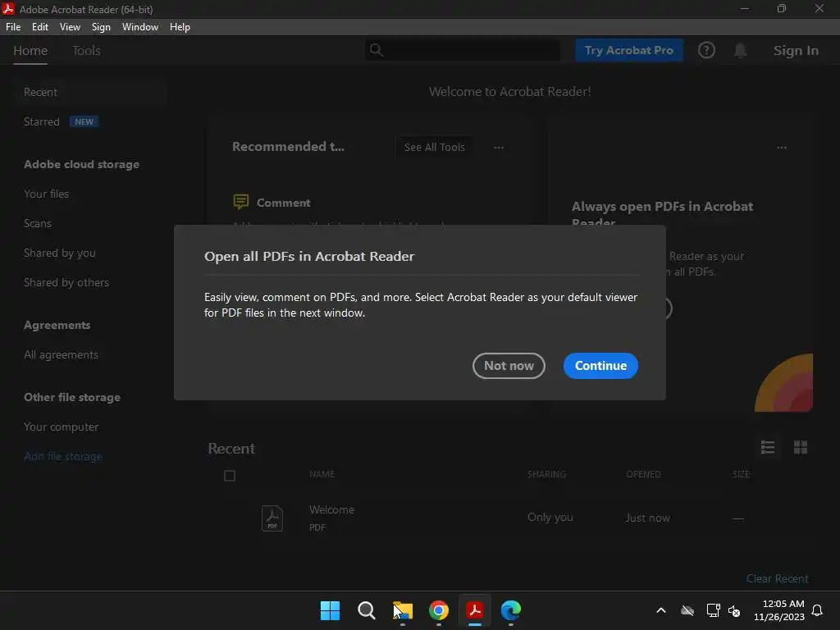The height and width of the screenshot is (630, 840).
Task: Show hidden tray icons chevron
Action: pyautogui.click(x=661, y=610)
